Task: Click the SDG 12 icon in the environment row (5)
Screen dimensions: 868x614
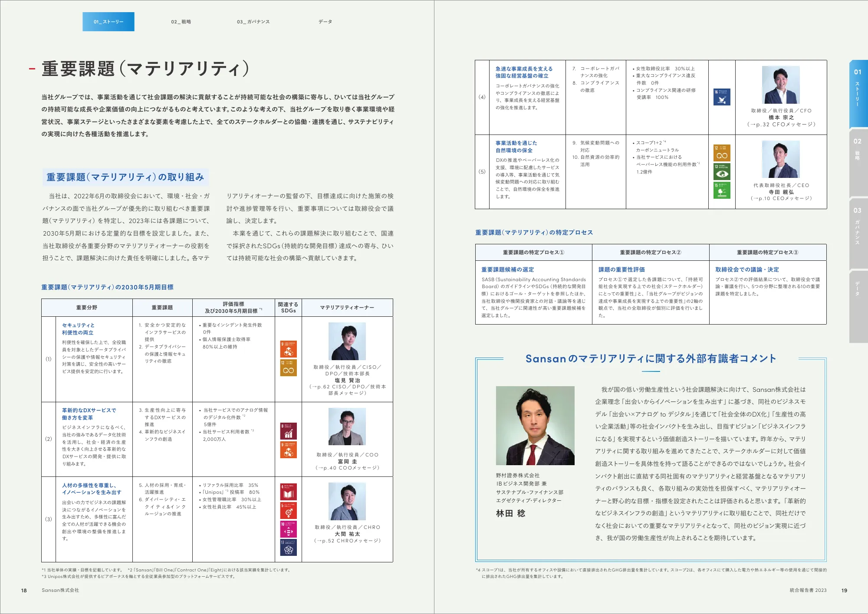Action: 722,153
